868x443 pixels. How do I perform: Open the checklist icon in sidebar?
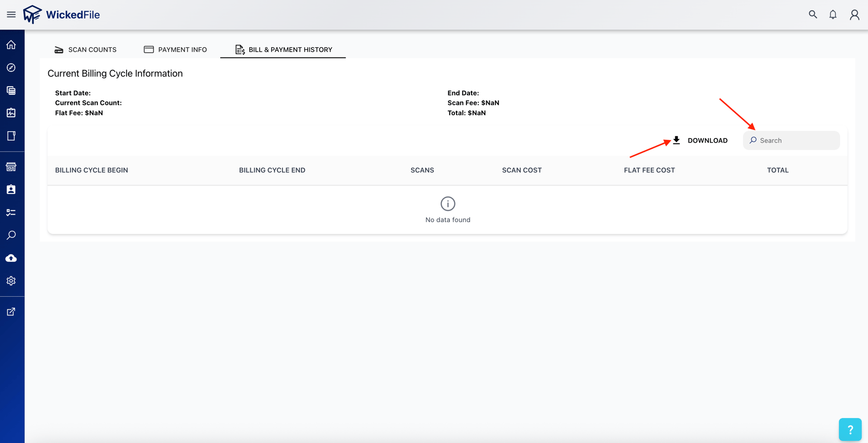click(x=11, y=213)
